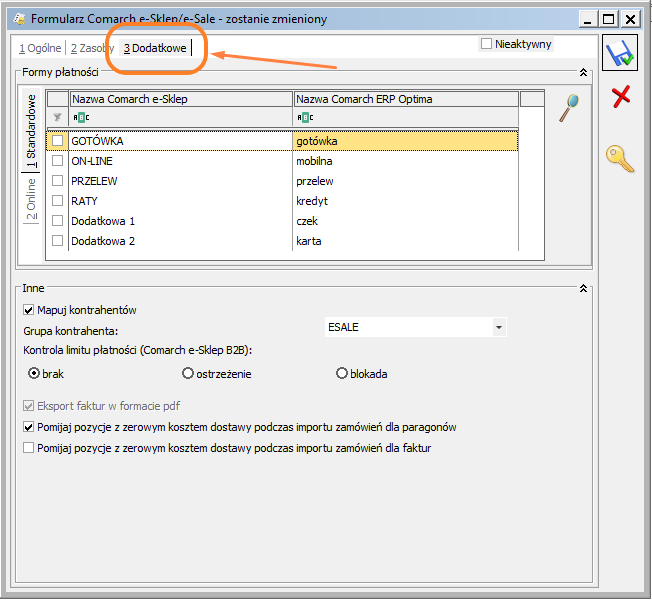This screenshot has width=652, height=600.
Task: Sort by Nazwa Comarch ERP Optima column header
Action: pos(406,99)
